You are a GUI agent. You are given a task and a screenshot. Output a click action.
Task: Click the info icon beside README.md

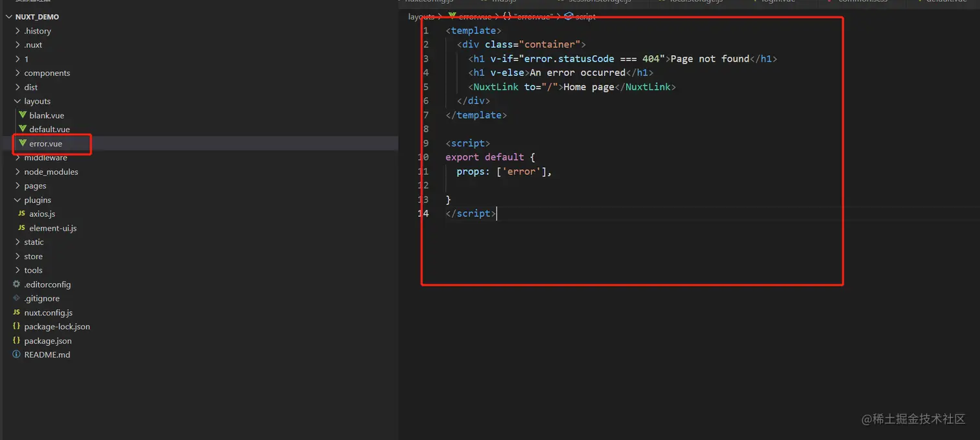pos(17,354)
